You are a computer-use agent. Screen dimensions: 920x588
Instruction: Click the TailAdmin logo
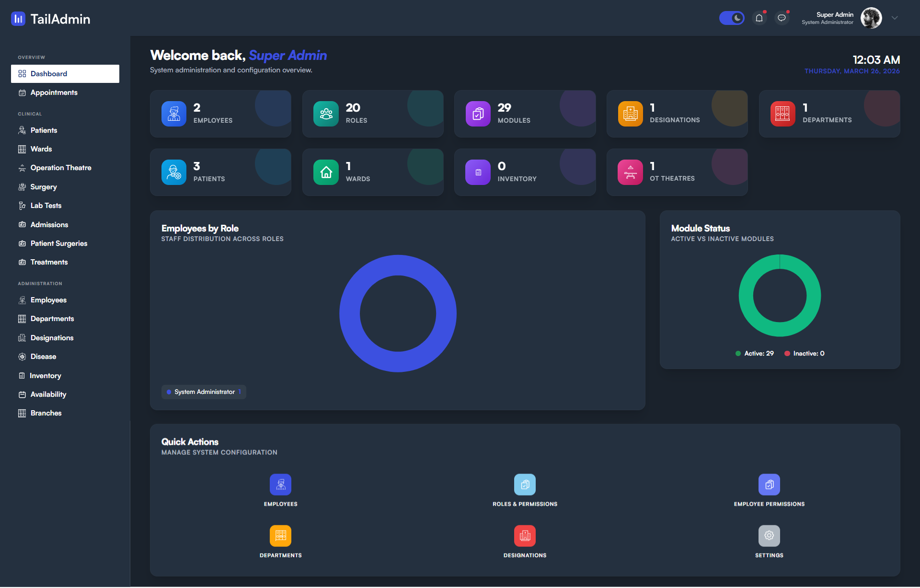pos(51,19)
